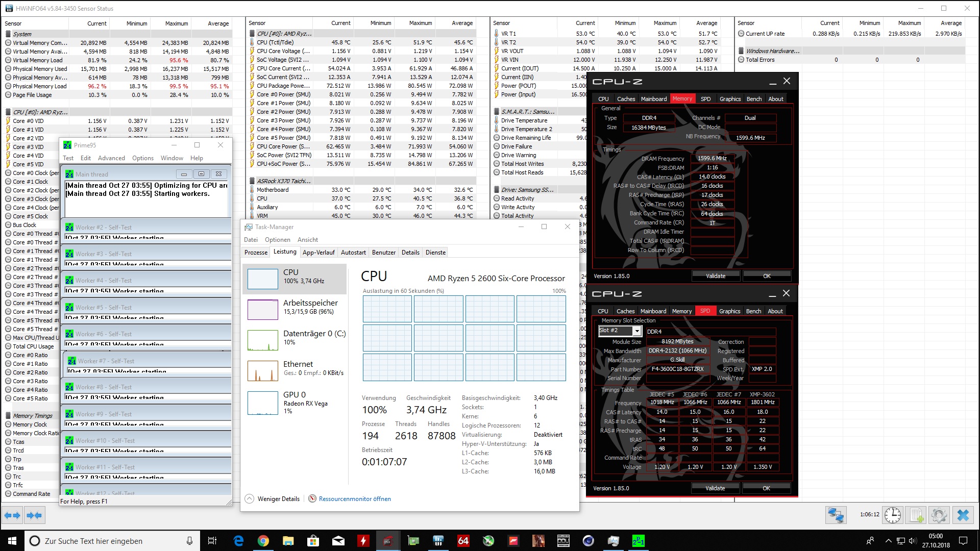Switch to Prime95 green taskbar icon
The image size is (980, 551).
click(639, 541)
